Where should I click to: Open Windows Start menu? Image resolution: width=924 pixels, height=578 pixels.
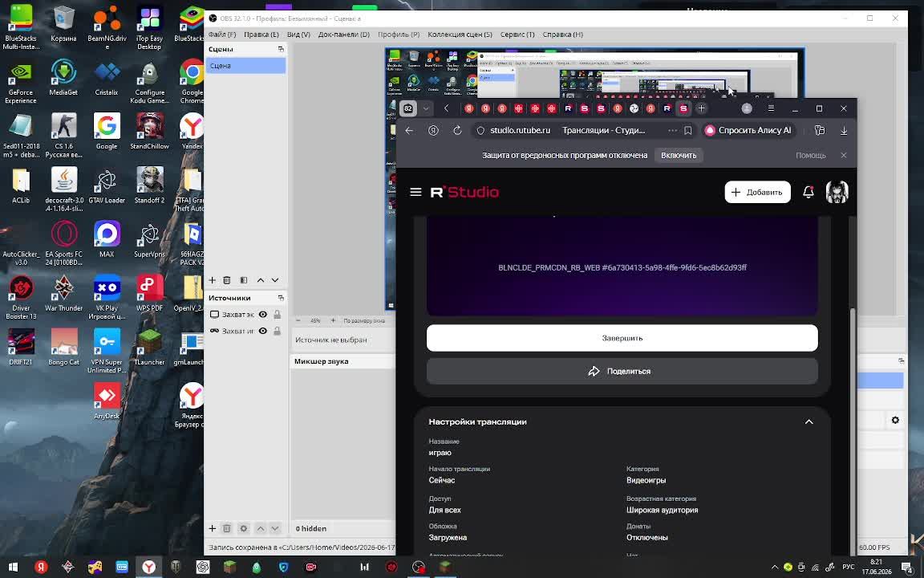click(13, 568)
